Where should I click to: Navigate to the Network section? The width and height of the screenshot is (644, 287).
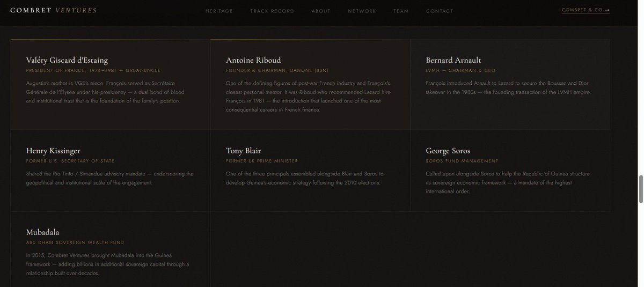[x=362, y=11]
